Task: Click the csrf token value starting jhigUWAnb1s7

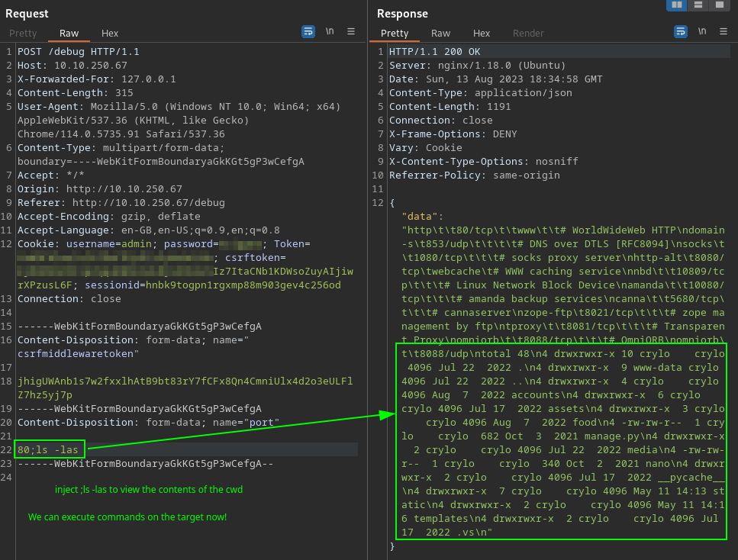Action: [x=185, y=388]
